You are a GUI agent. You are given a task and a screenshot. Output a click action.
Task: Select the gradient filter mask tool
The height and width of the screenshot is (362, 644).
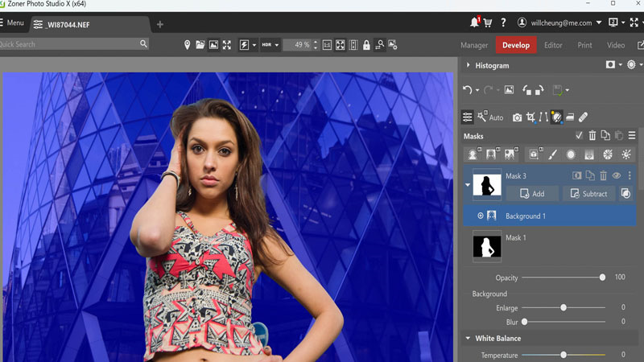pos(589,154)
